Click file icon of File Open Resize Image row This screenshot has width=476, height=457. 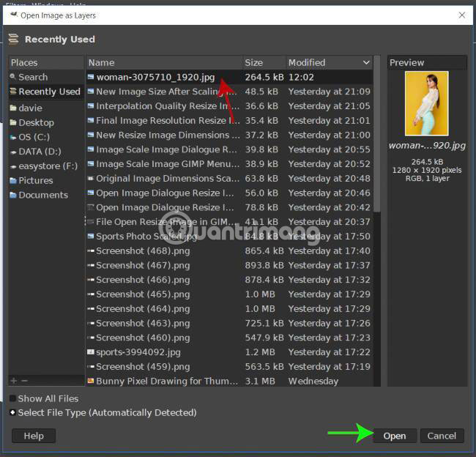click(x=91, y=222)
